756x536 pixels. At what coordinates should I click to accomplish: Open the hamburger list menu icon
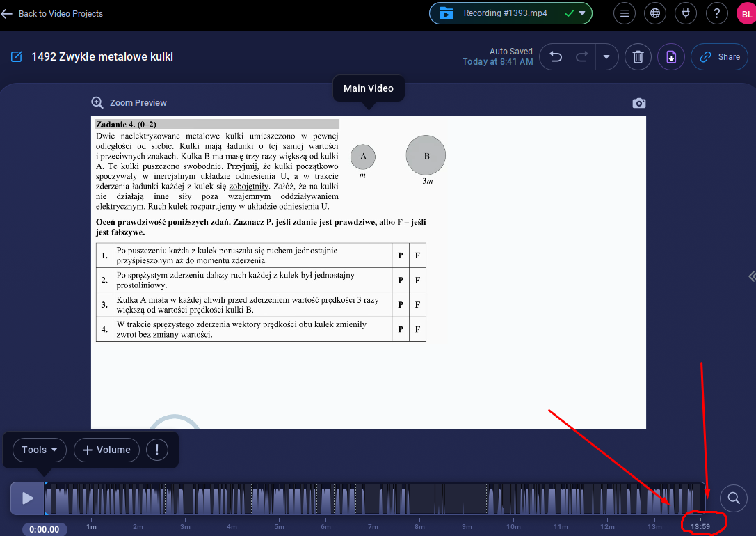click(625, 13)
